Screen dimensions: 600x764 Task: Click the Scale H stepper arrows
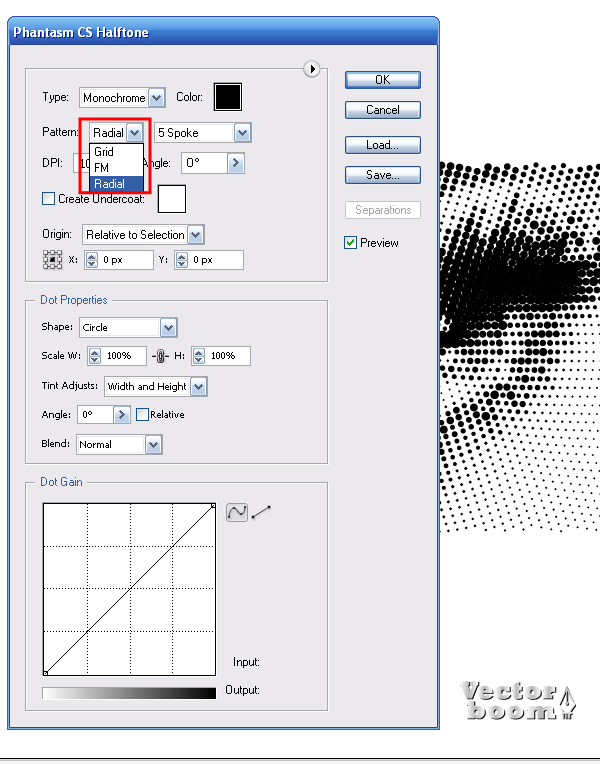click(x=198, y=356)
